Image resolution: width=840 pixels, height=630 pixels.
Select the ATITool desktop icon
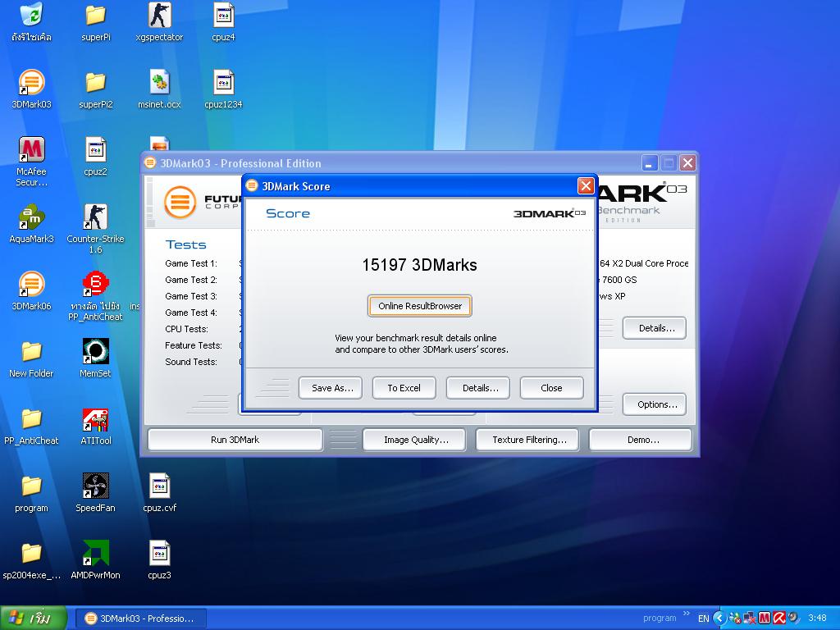95,419
